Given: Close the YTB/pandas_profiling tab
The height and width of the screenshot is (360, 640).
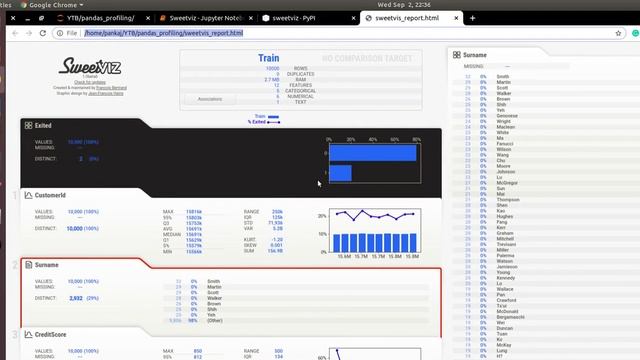Looking at the screenshot, I should (148, 18).
